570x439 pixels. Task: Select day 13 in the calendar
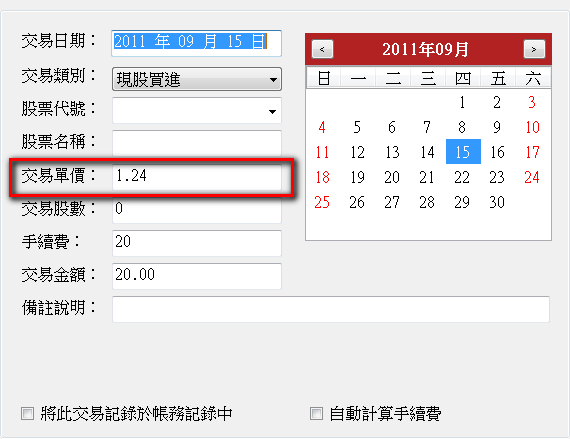tap(392, 152)
